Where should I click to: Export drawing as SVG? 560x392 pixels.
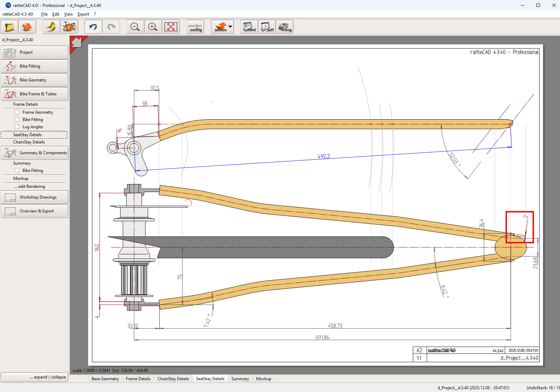pyautogui.click(x=285, y=27)
